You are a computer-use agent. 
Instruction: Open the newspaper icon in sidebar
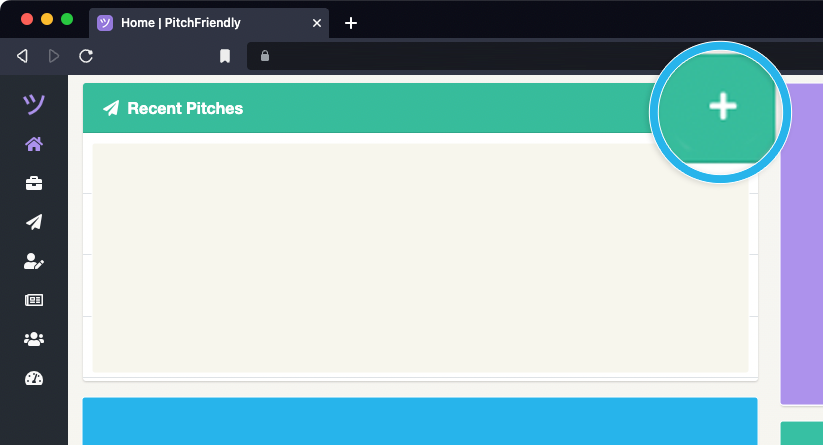tap(34, 300)
